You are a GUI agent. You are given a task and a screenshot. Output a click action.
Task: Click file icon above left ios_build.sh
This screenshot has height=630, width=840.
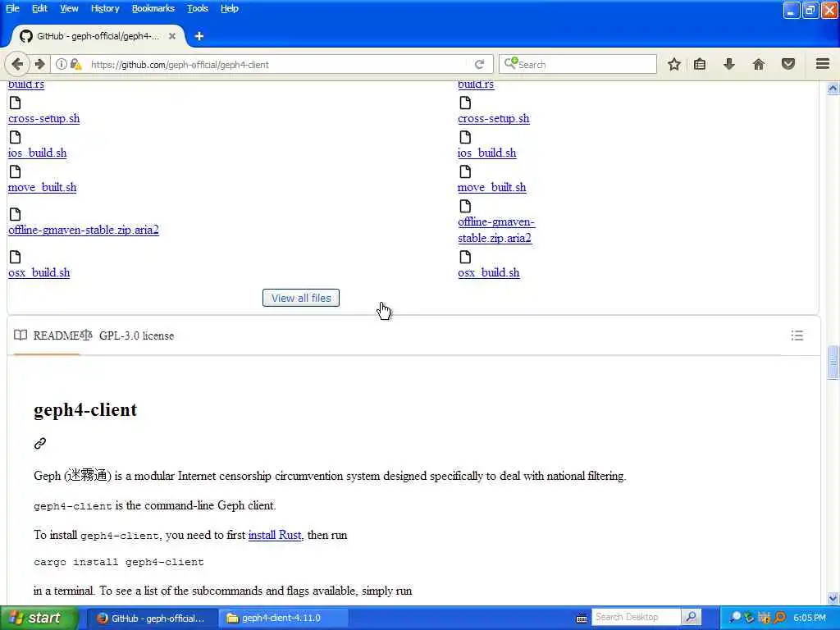[15, 137]
